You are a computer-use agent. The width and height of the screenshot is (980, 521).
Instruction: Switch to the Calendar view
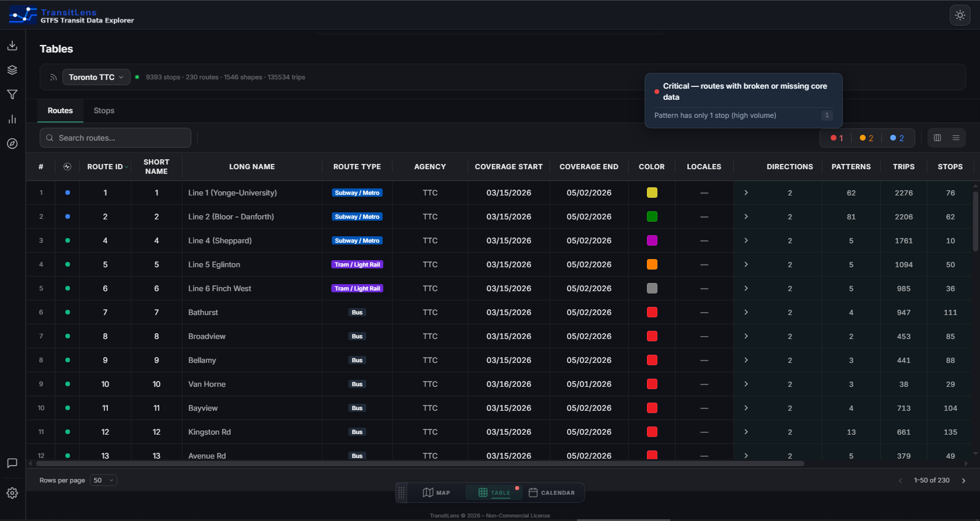tap(552, 492)
